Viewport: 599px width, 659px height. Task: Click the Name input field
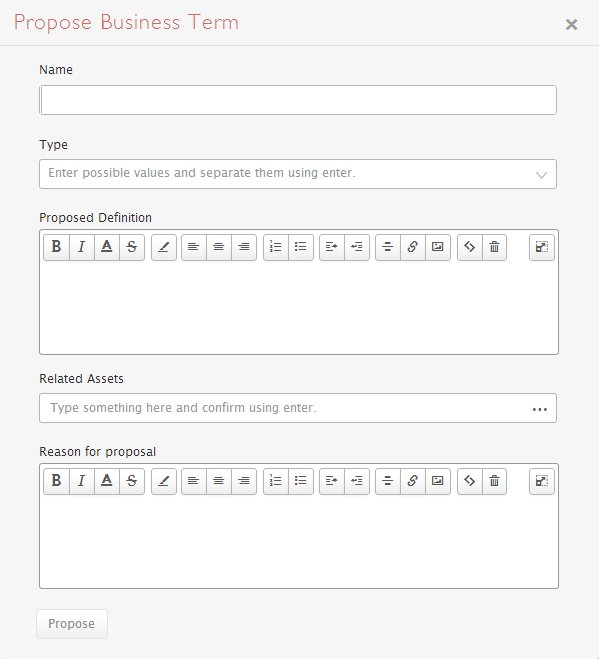click(x=298, y=100)
